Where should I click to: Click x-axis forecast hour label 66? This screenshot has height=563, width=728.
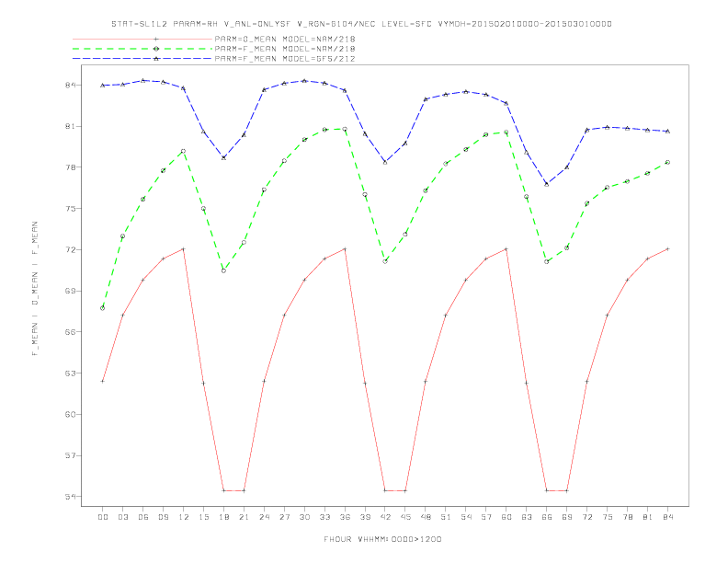point(547,517)
